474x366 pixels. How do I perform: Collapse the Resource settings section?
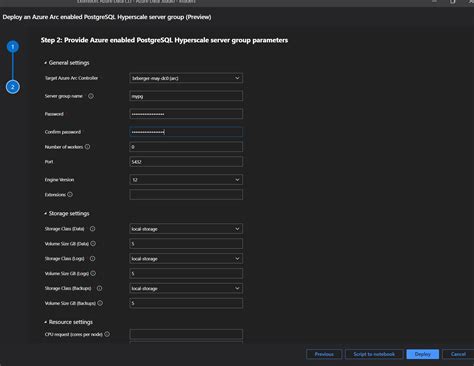point(69,322)
